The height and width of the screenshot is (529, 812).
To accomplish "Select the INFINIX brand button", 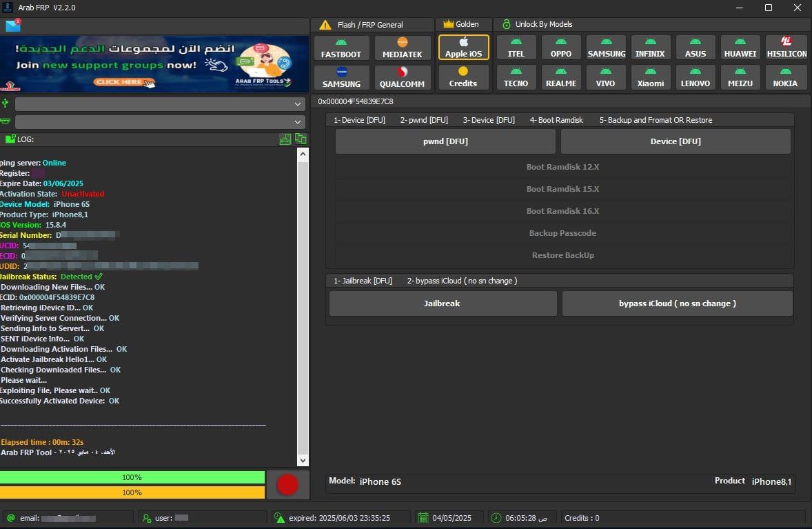I will pos(650,48).
